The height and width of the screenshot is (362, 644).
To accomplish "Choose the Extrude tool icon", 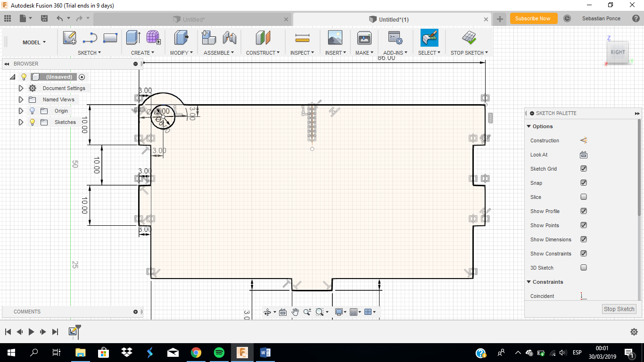I will point(133,38).
